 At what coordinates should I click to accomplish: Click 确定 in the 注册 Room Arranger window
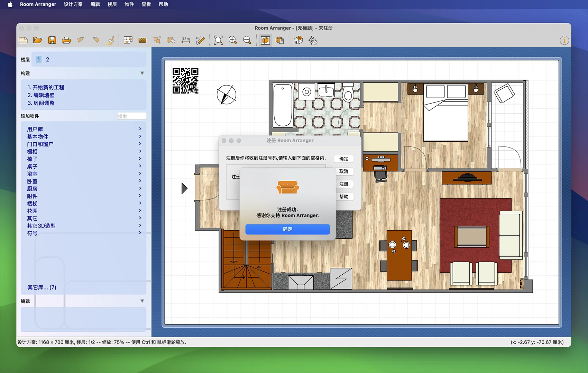344,159
